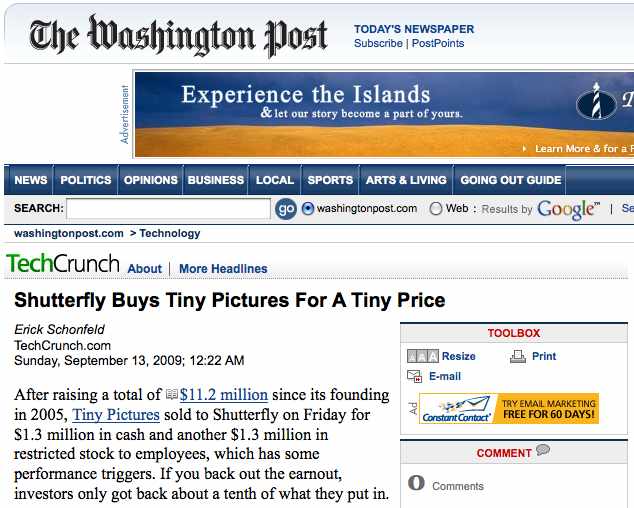Open the Sports section tab
The image size is (634, 508).
point(330,180)
